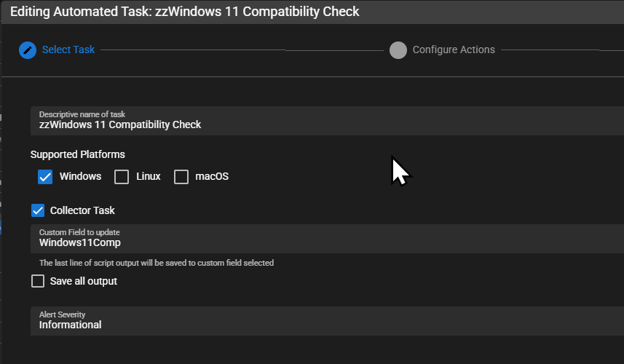624x364 pixels.
Task: Go to the Select Task step label
Action: point(68,50)
